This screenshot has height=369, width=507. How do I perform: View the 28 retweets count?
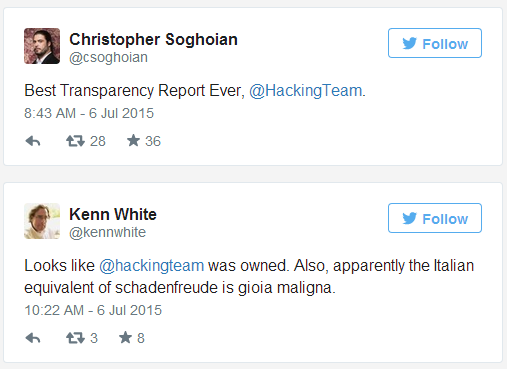[98, 141]
